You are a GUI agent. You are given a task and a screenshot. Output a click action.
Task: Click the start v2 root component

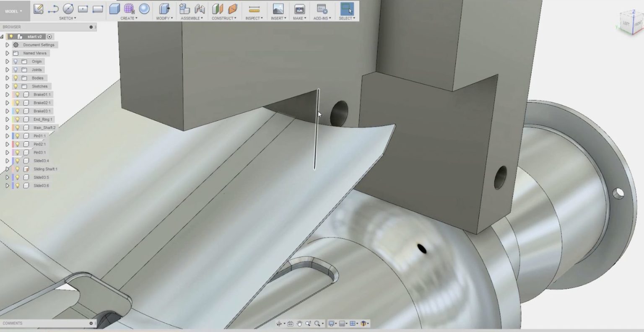pyautogui.click(x=34, y=36)
